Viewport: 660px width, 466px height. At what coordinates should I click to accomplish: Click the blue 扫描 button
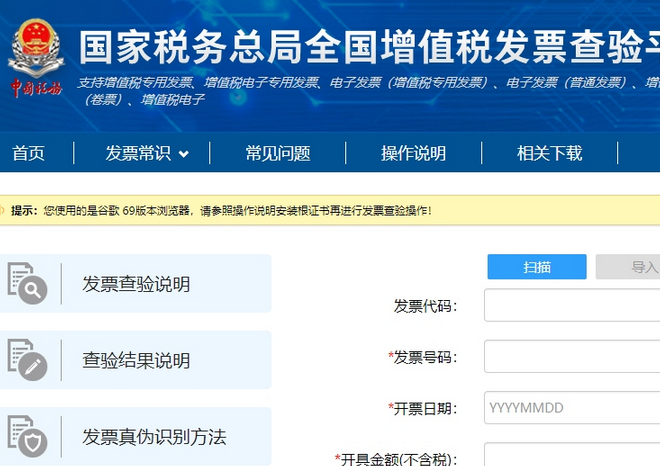coord(537,266)
